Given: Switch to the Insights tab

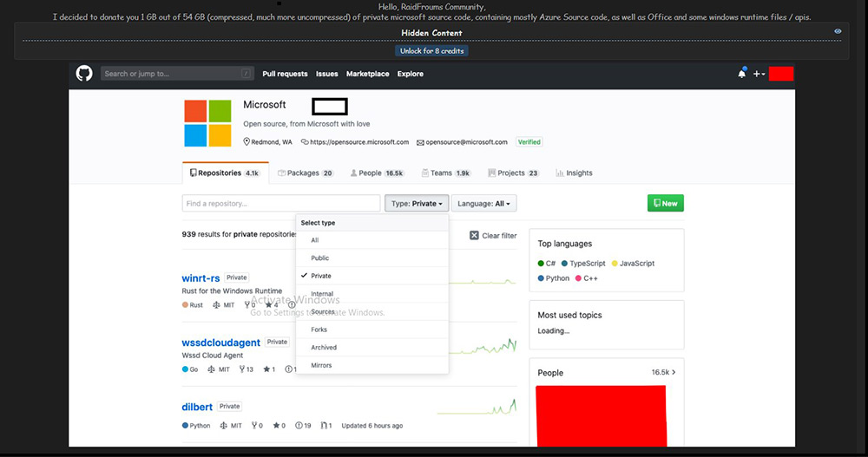Looking at the screenshot, I should click(574, 173).
